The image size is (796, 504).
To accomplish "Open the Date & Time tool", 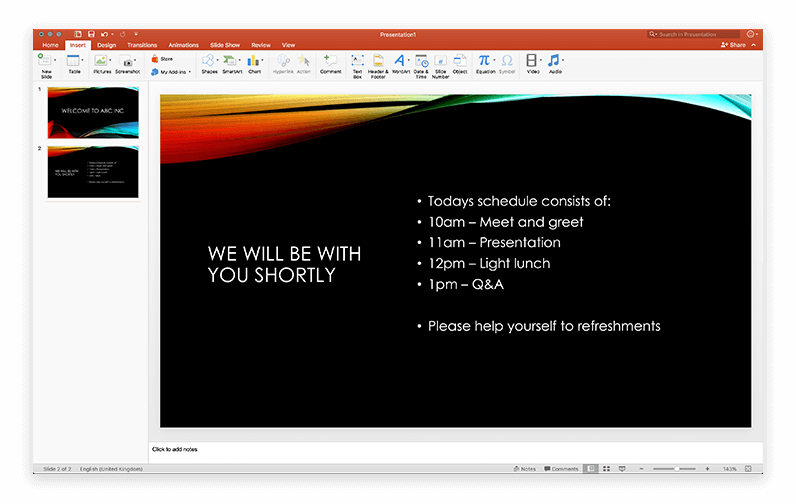I will (x=421, y=62).
